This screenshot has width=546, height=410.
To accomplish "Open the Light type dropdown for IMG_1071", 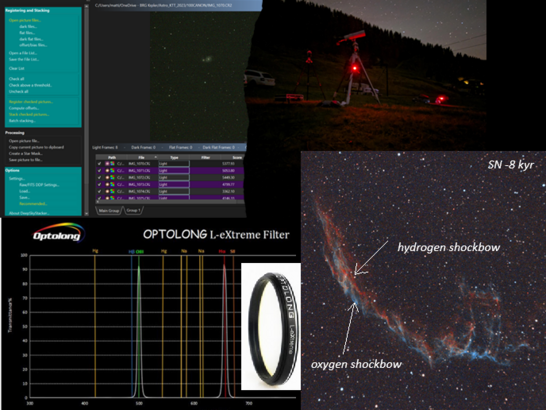I will pyautogui.click(x=174, y=170).
